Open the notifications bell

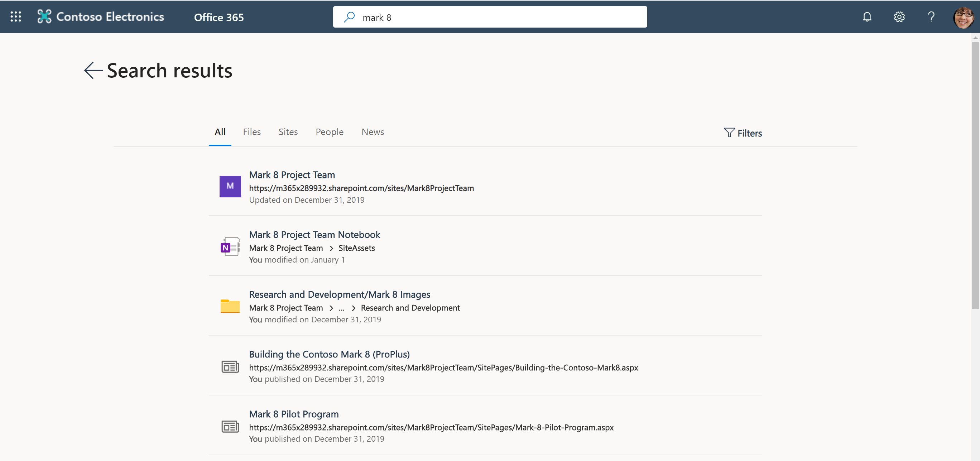866,17
